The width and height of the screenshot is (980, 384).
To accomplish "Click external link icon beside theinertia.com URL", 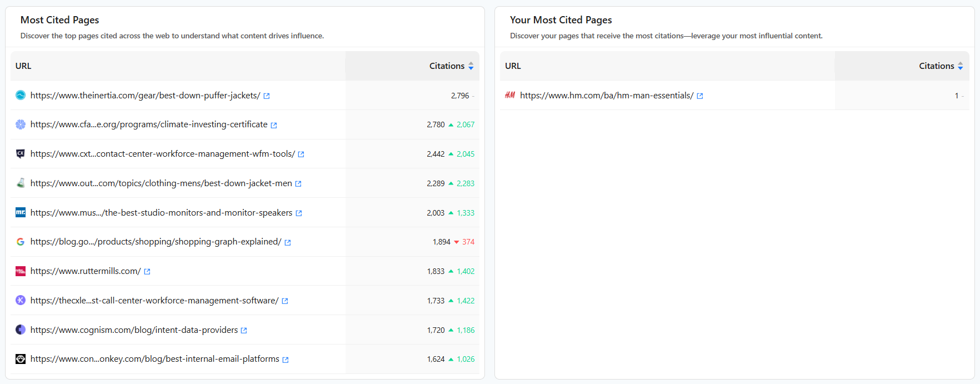I will click(x=267, y=96).
